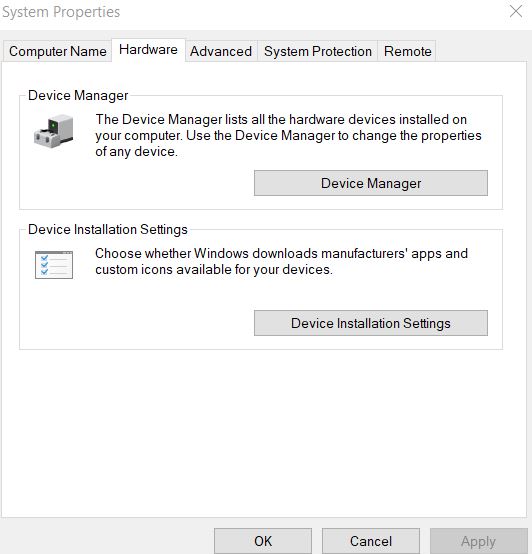Screen dimensions: 532x554
Task: Open the Advanced tab
Action: point(221,52)
